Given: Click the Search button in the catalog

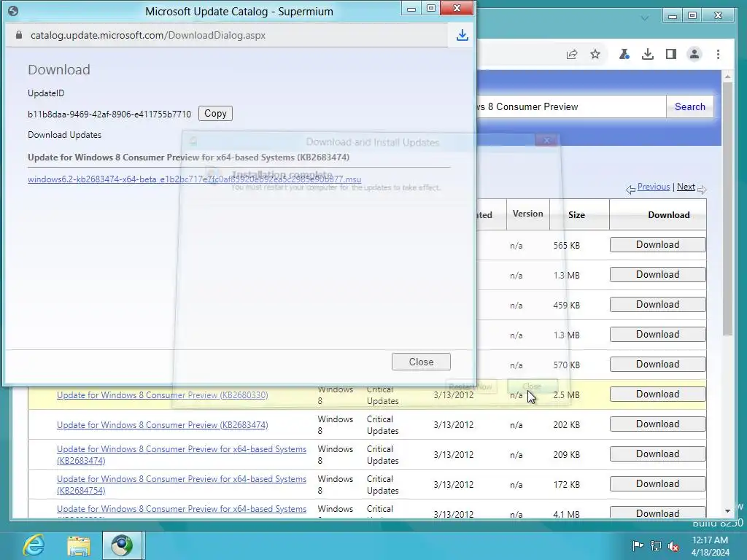Looking at the screenshot, I should pyautogui.click(x=690, y=106).
